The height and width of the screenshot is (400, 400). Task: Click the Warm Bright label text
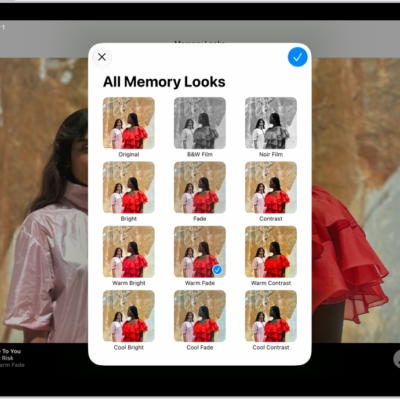[x=129, y=283]
